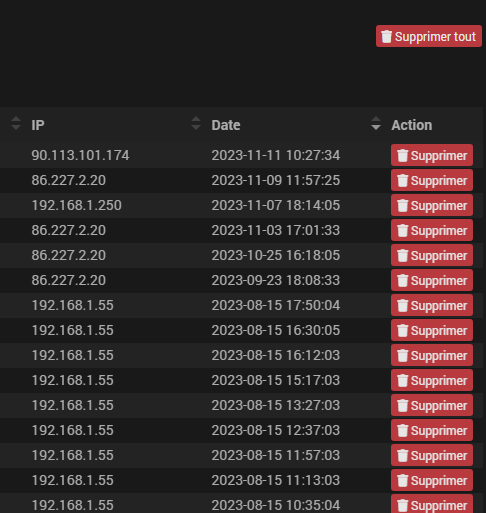Image resolution: width=486 pixels, height=513 pixels.
Task: Click trash icon for 2023-11-03 17:01:33 entry
Action: (402, 230)
